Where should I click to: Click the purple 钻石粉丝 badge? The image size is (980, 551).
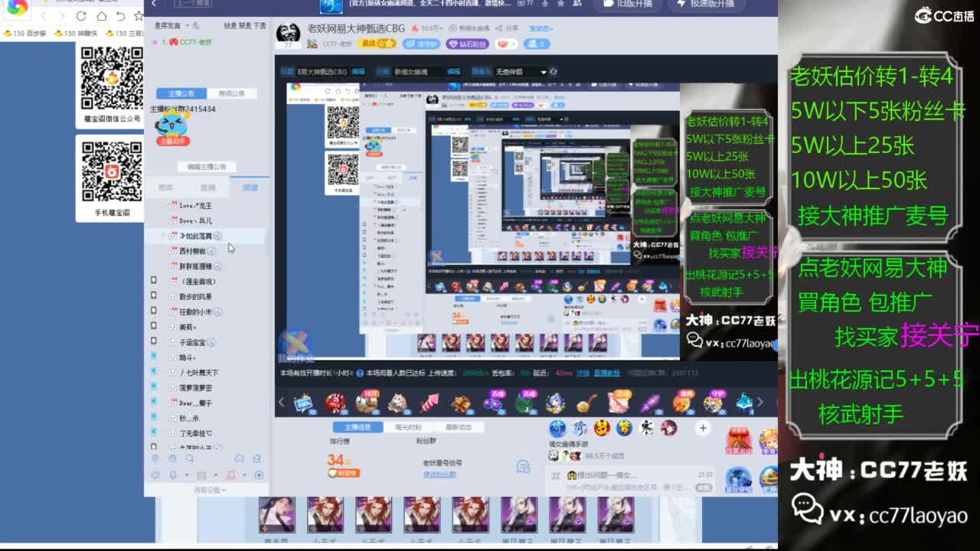(x=468, y=44)
